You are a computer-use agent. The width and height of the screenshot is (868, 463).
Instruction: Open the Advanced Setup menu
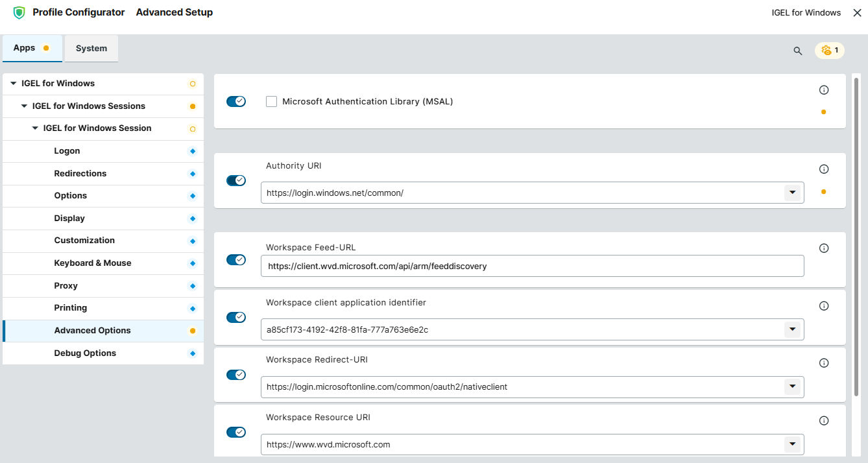(x=174, y=12)
